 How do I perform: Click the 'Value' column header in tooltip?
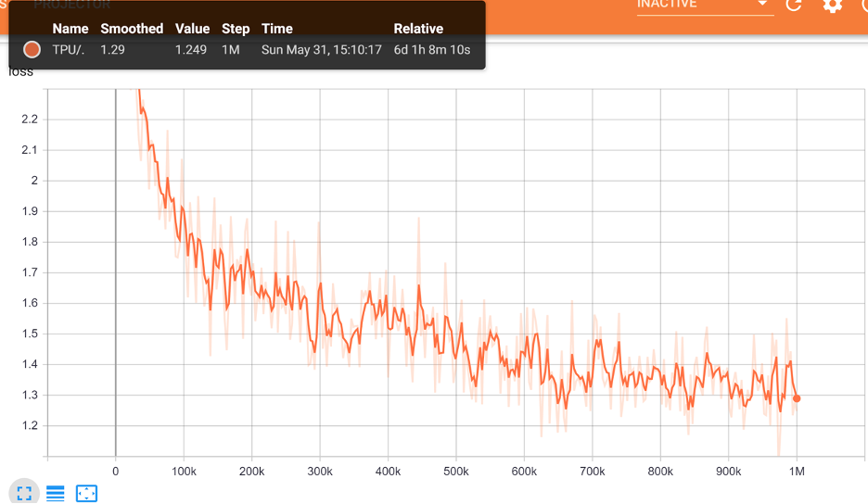[192, 29]
